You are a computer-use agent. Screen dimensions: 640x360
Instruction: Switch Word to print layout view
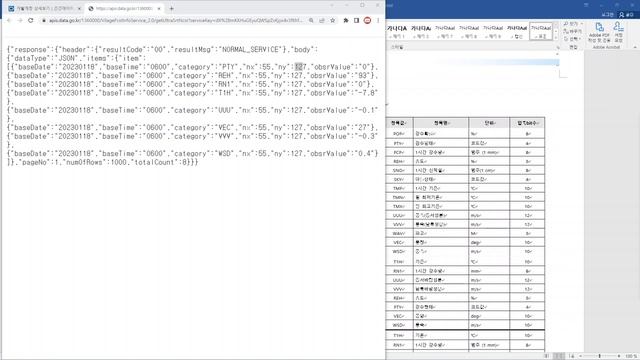pos(559,356)
